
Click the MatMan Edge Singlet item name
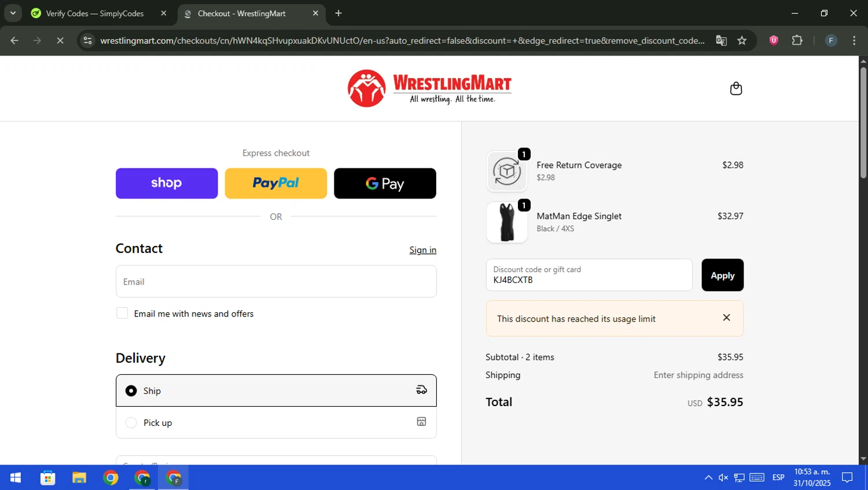click(579, 216)
